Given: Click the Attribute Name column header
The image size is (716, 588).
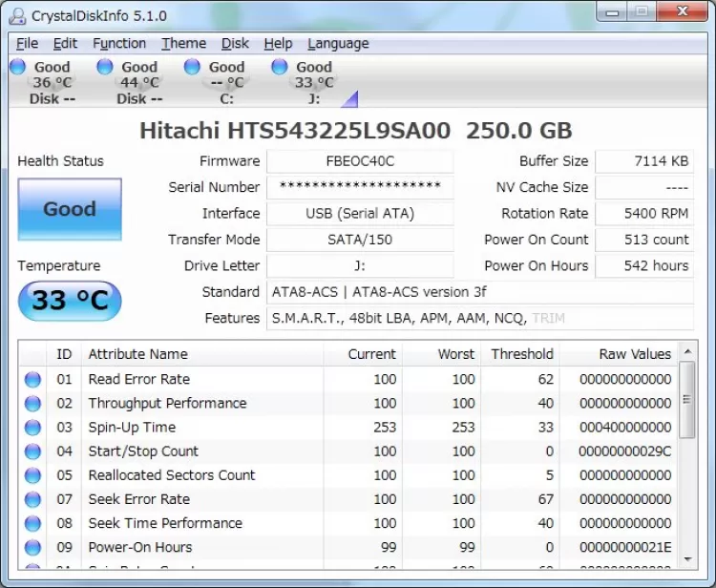Looking at the screenshot, I should (x=138, y=354).
